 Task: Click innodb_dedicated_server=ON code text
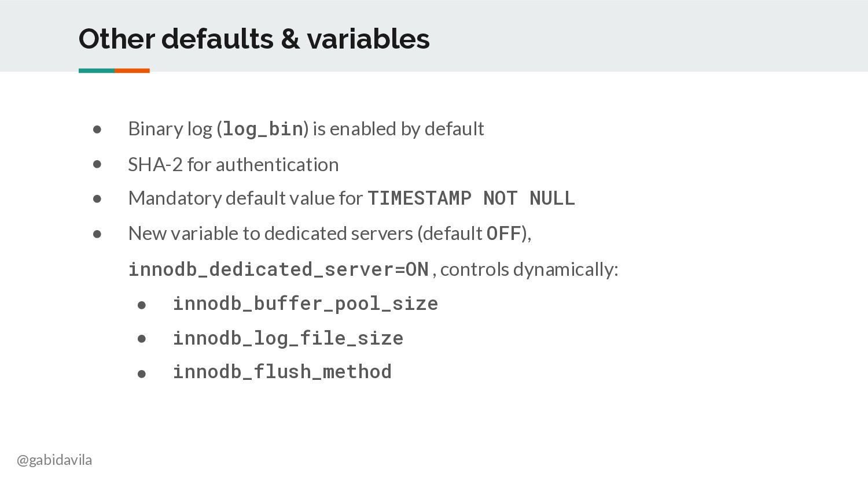(278, 269)
